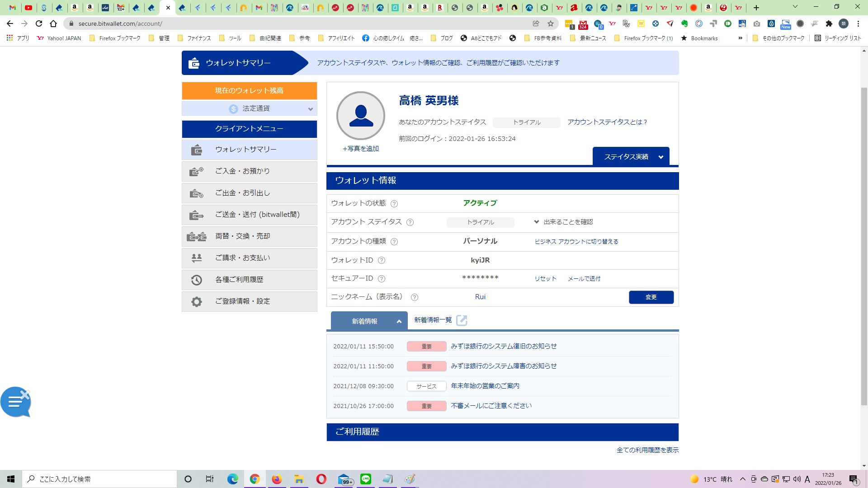The height and width of the screenshot is (488, 868).
Task: Open Opera browser from taskbar
Action: [321, 479]
